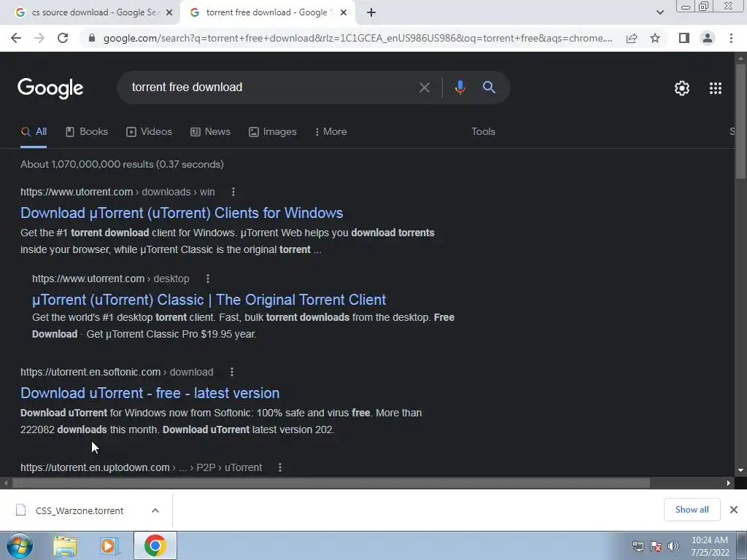This screenshot has width=747, height=560.
Task: Close the torrent free download tab
Action: click(344, 13)
